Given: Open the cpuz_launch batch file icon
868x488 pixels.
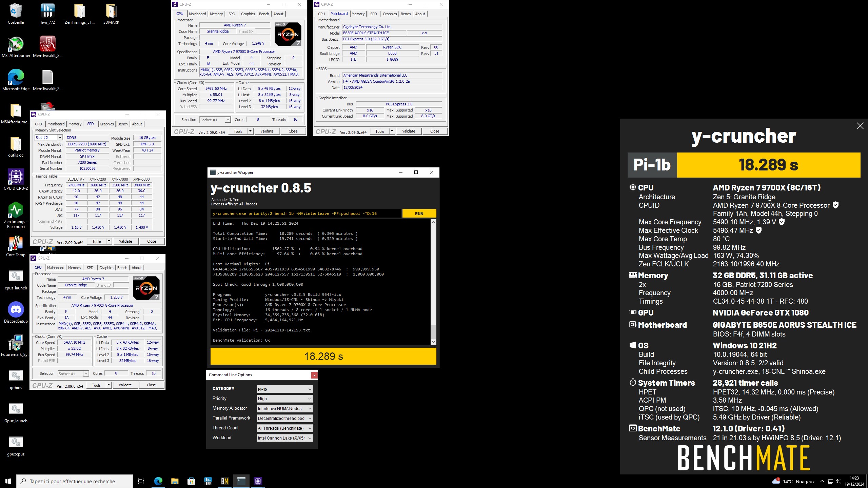Looking at the screenshot, I should (16, 279).
